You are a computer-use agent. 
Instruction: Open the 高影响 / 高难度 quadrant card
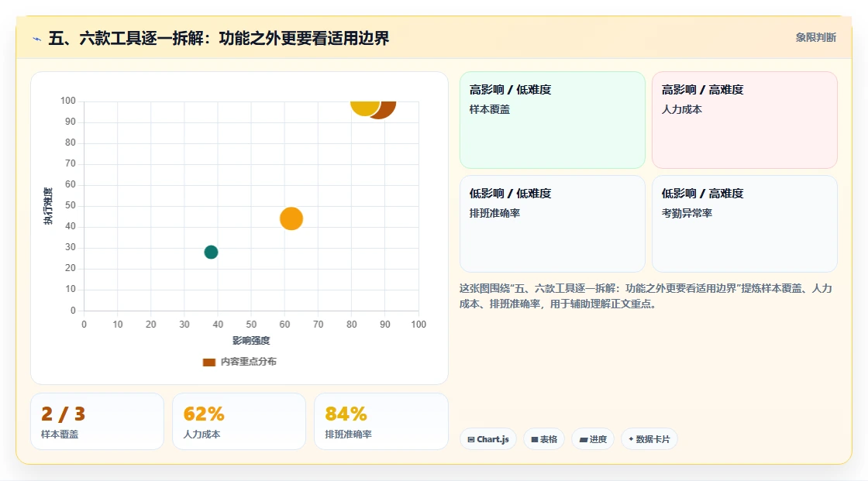[x=745, y=120]
